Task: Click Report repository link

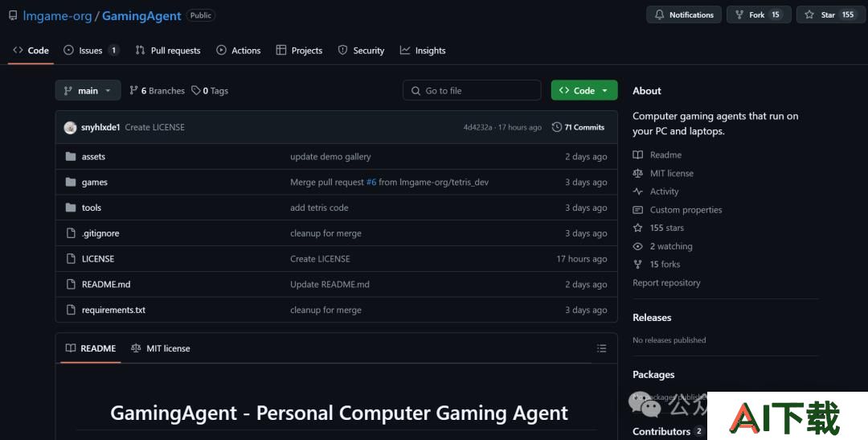Action: (x=666, y=282)
